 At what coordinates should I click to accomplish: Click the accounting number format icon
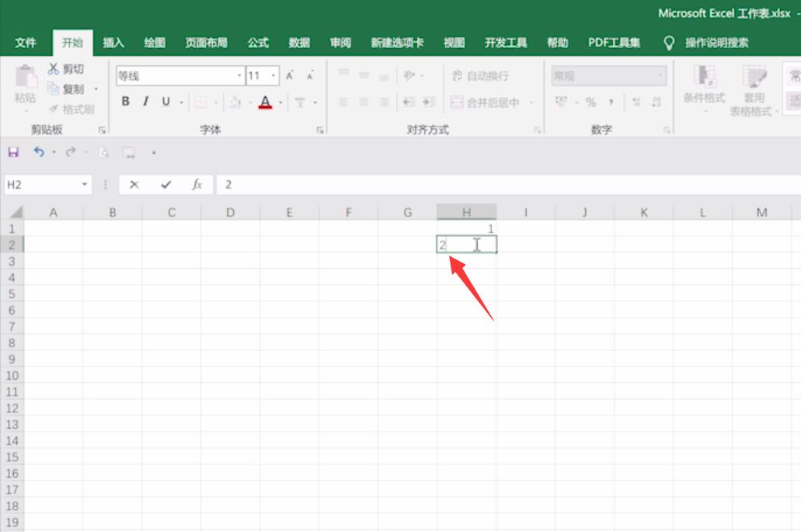pyautogui.click(x=561, y=102)
